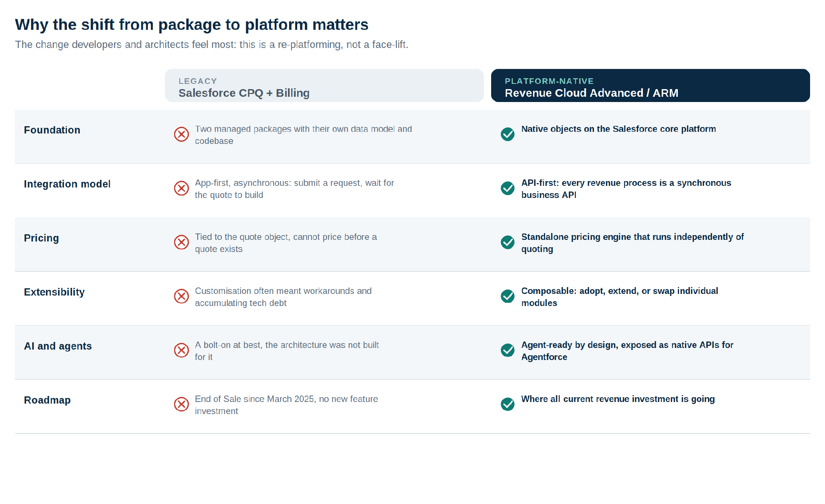Click 'Native objects on the Salesforce core platform'
Viewport: 825px width, 504px height.
tap(619, 129)
